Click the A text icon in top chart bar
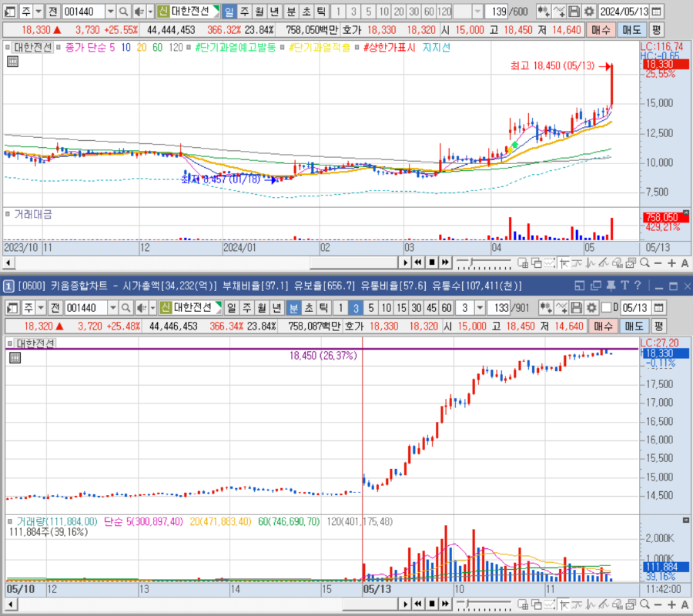693x616 pixels. 685,263
